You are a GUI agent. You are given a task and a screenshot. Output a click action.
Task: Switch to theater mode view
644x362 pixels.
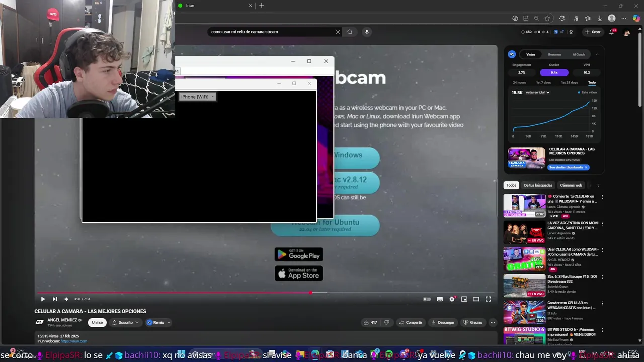click(476, 299)
